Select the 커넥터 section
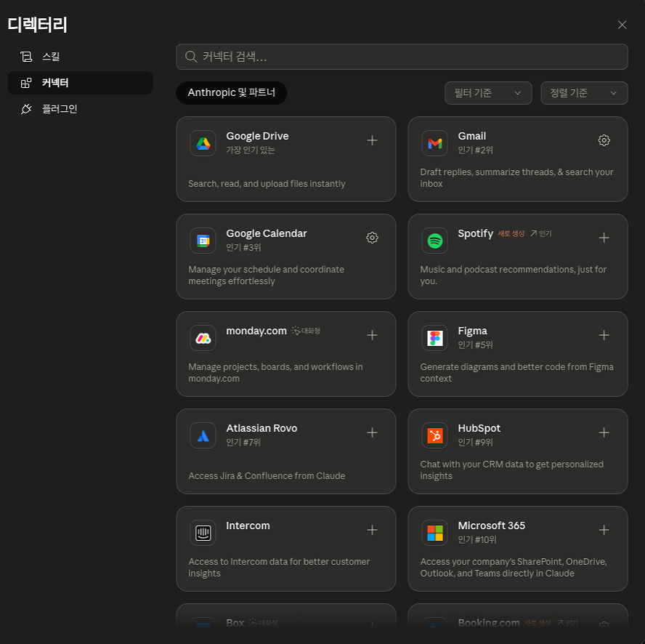This screenshot has height=644, width=645. pyautogui.click(x=80, y=83)
